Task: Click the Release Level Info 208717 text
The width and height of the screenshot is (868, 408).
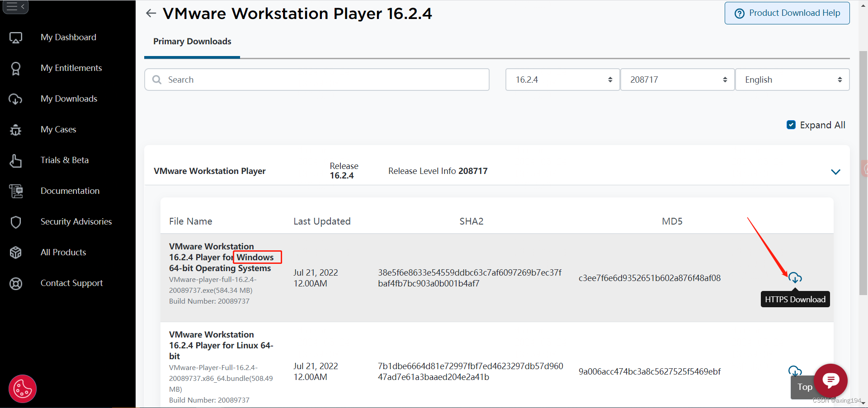Action: (438, 171)
